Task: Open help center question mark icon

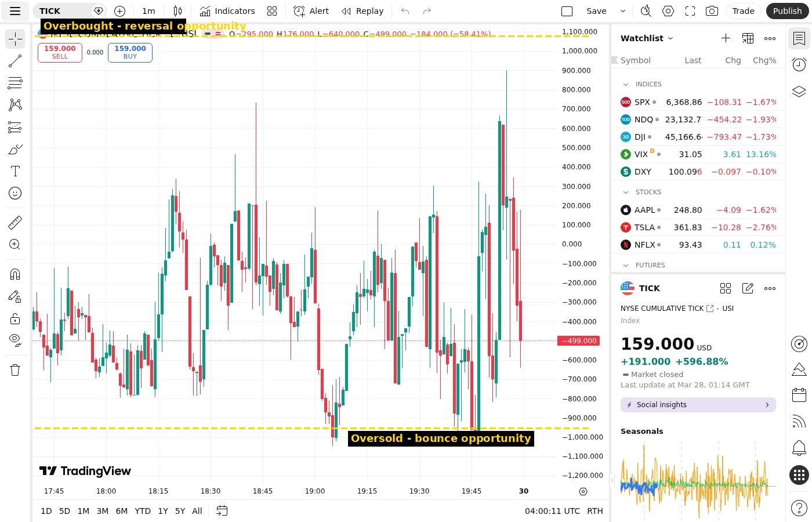Action: click(x=799, y=509)
